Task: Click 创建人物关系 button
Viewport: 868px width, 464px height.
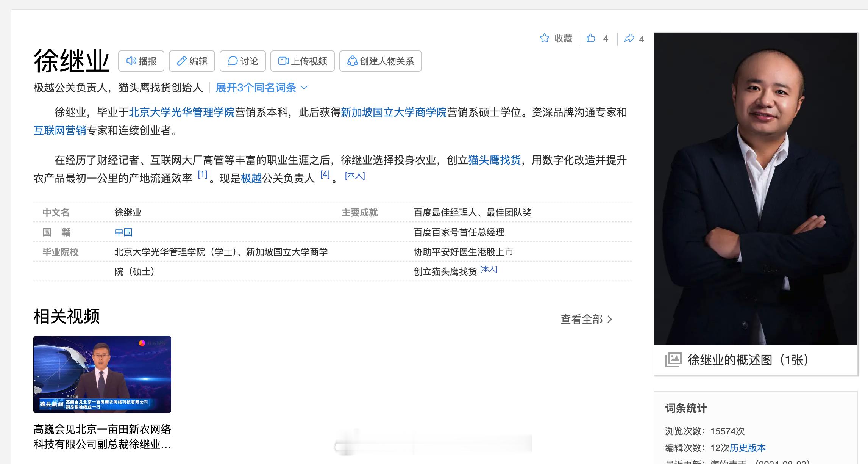Action: pos(381,61)
